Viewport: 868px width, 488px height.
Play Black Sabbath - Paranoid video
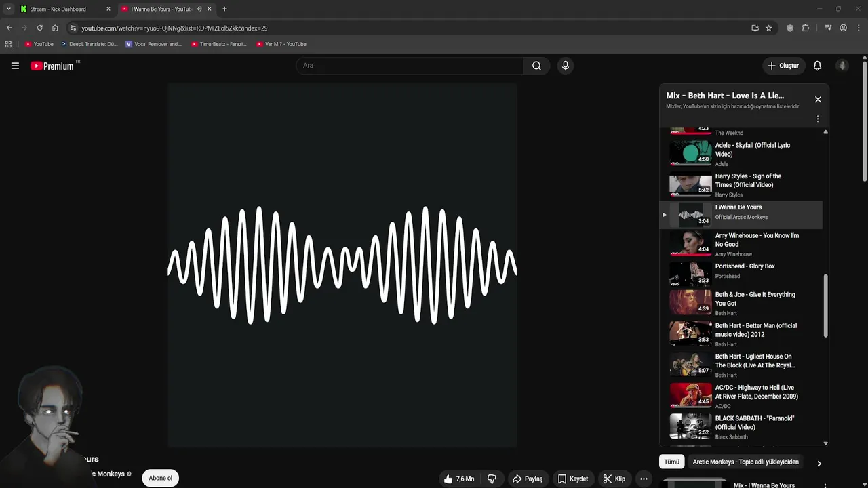[741, 428]
